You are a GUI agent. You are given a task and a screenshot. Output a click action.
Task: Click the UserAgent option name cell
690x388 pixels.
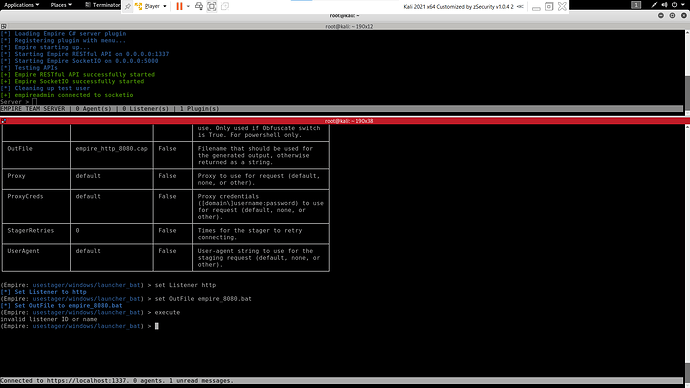[x=23, y=251]
